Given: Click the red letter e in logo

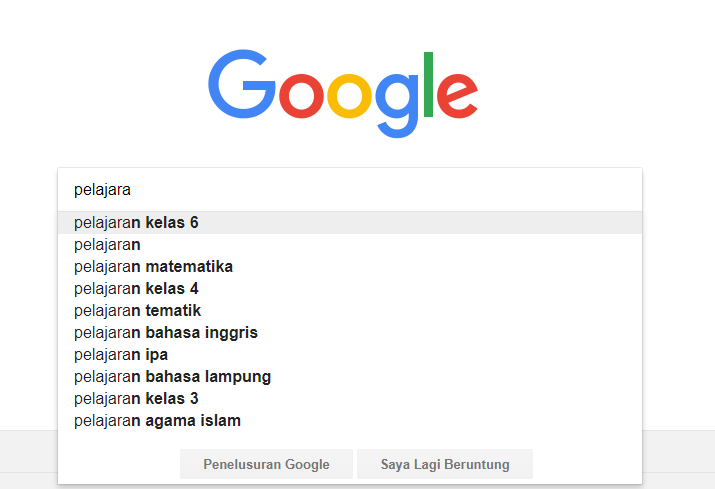Looking at the screenshot, I should pos(457,95).
